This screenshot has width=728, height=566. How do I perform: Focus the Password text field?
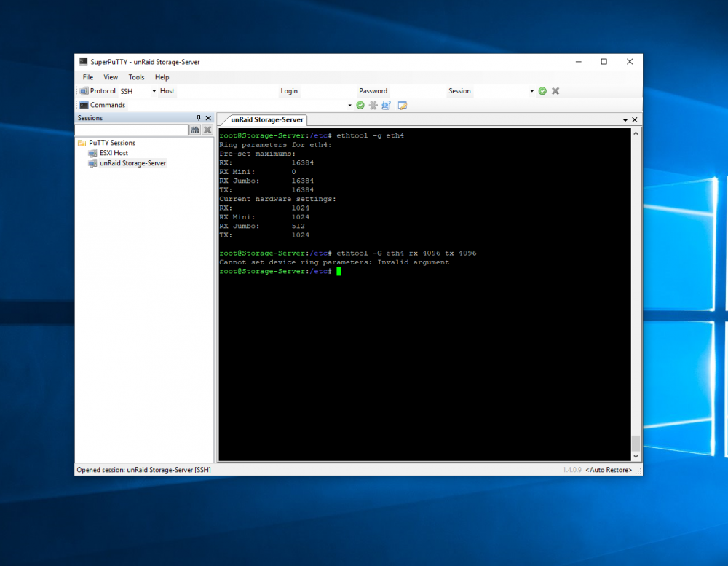pyautogui.click(x=416, y=91)
